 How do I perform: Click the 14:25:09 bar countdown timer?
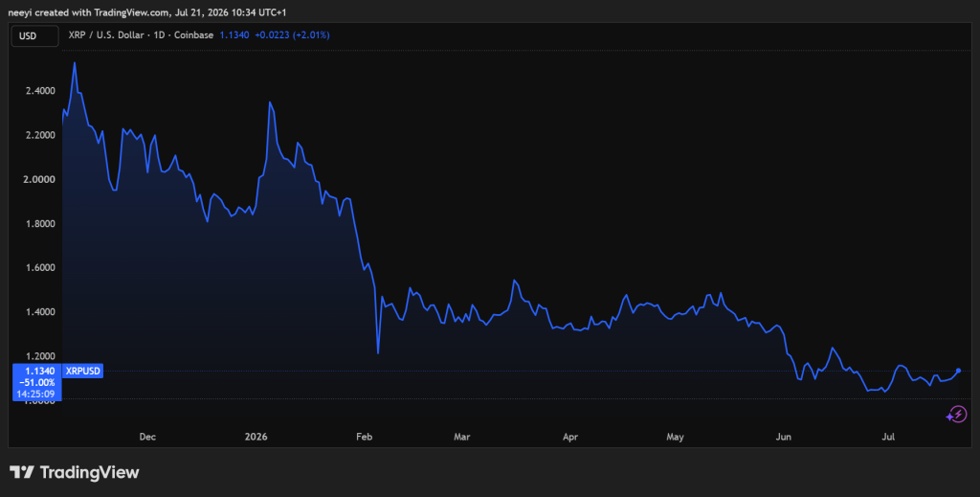point(35,394)
